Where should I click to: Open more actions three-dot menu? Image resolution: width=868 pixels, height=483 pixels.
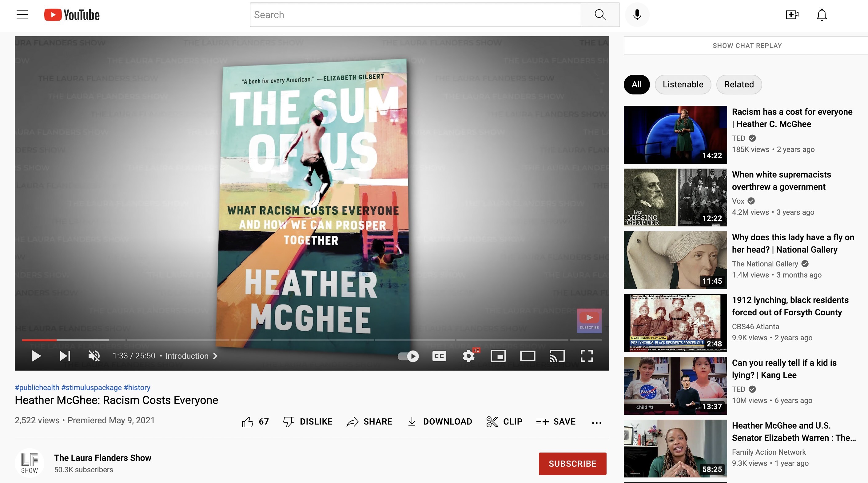[596, 423]
